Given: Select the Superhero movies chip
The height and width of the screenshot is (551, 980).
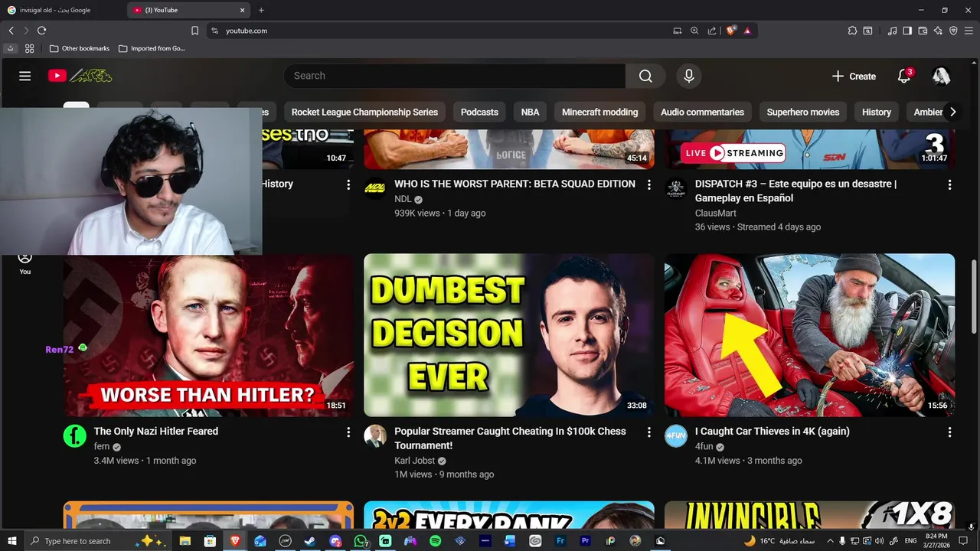Looking at the screenshot, I should (x=803, y=112).
